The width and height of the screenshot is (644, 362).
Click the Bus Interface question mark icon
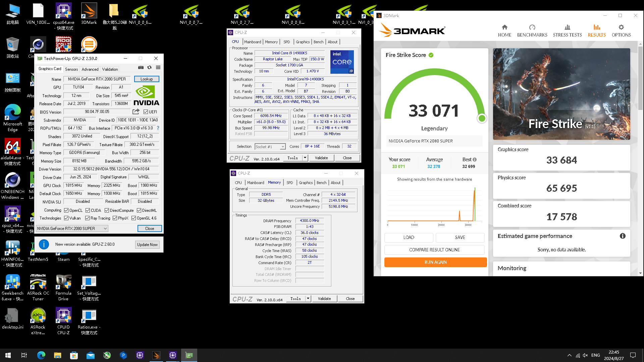coord(158,128)
